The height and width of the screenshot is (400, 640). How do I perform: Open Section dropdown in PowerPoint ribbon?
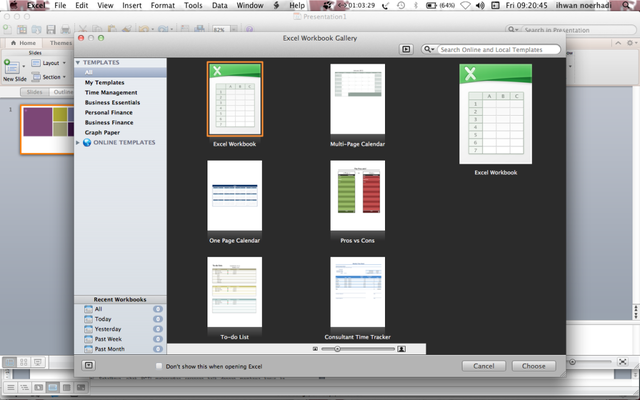pyautogui.click(x=49, y=77)
